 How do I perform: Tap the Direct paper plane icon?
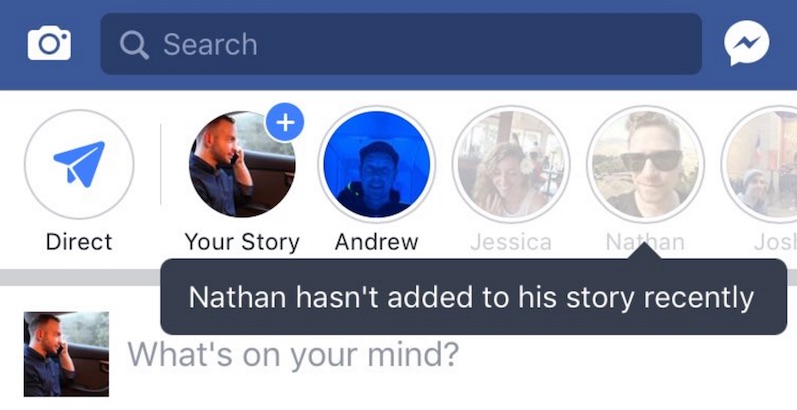pyautogui.click(x=79, y=164)
